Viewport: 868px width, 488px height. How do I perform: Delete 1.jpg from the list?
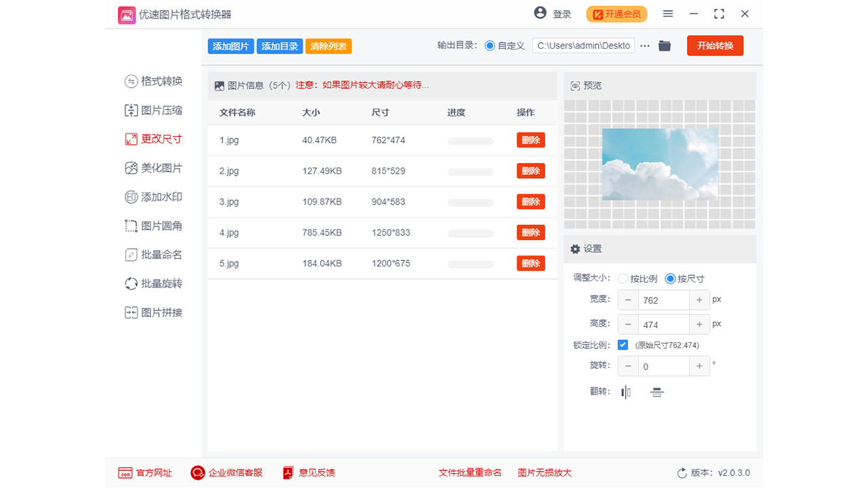[531, 140]
